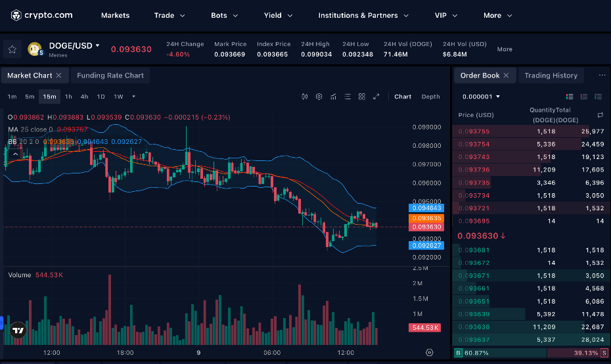The height and width of the screenshot is (364, 611).
Task: Click the Memes category tag
Action: (x=58, y=55)
